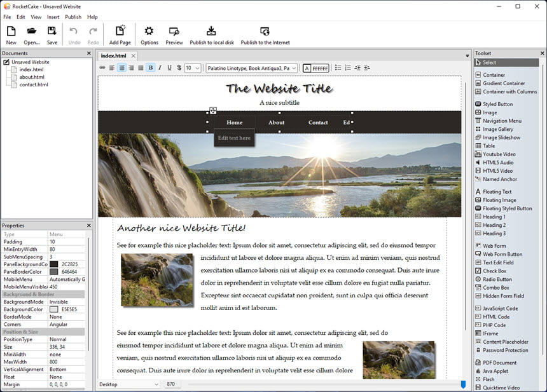Image resolution: width=547 pixels, height=392 pixels.
Task: Justify text using the justify icon
Action: point(141,67)
